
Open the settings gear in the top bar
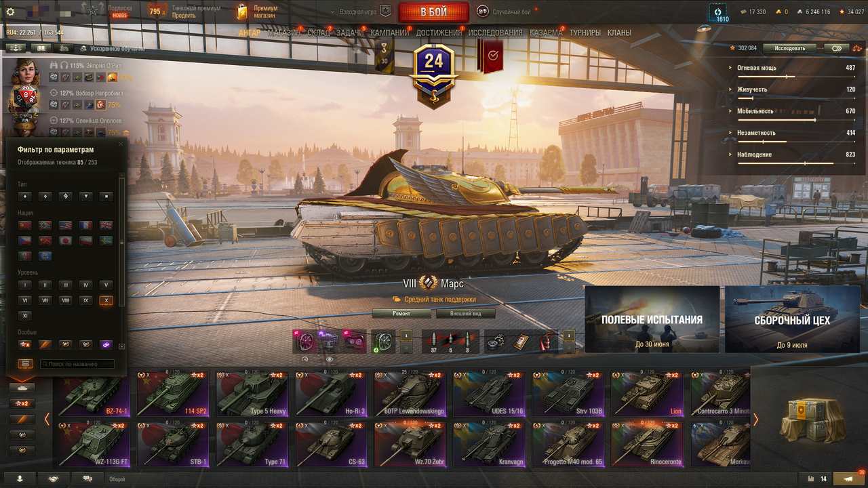click(x=10, y=12)
